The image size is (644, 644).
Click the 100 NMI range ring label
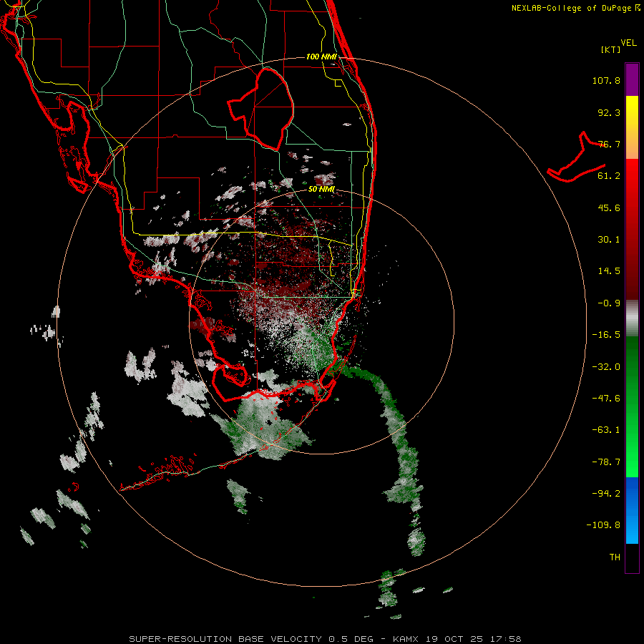(321, 57)
